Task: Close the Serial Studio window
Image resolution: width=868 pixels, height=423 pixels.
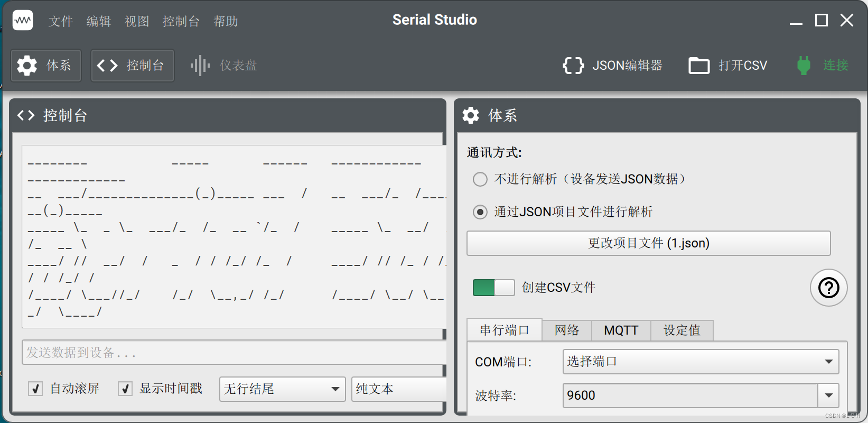Action: 847,21
